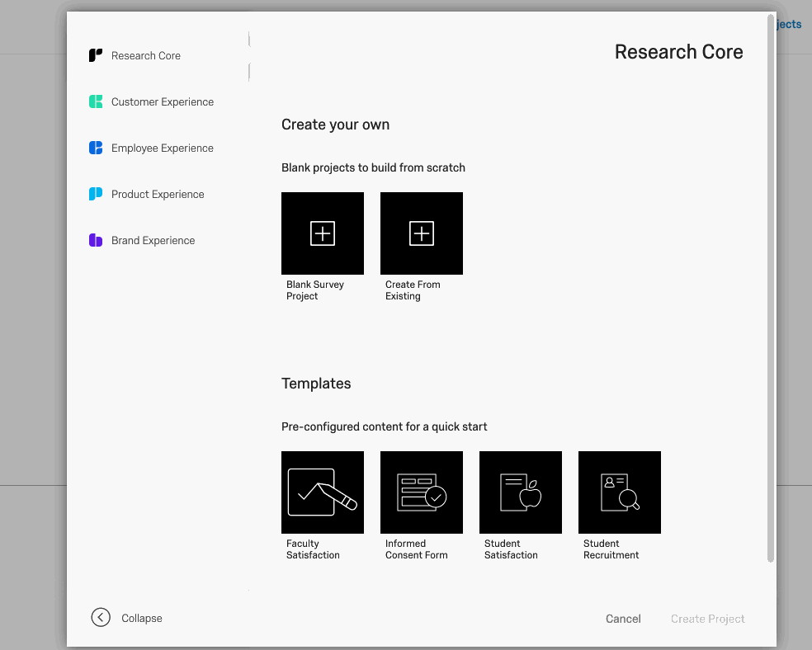Click the Student Recruitment caption text
The width and height of the screenshot is (812, 650).
(x=611, y=549)
